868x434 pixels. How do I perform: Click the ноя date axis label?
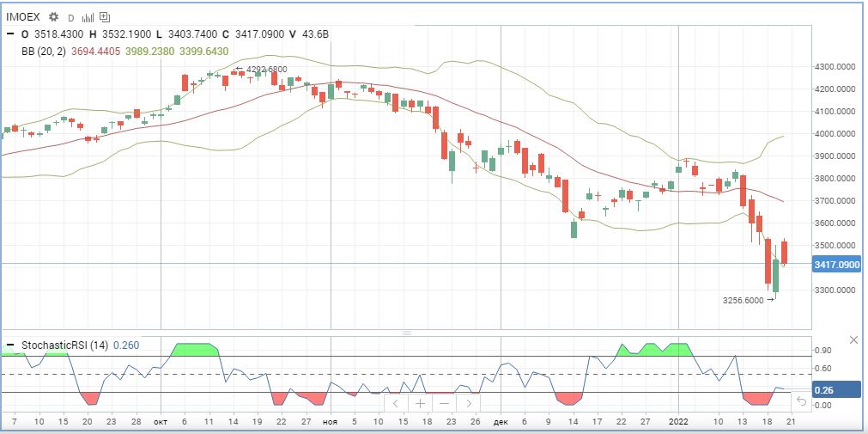click(x=331, y=421)
